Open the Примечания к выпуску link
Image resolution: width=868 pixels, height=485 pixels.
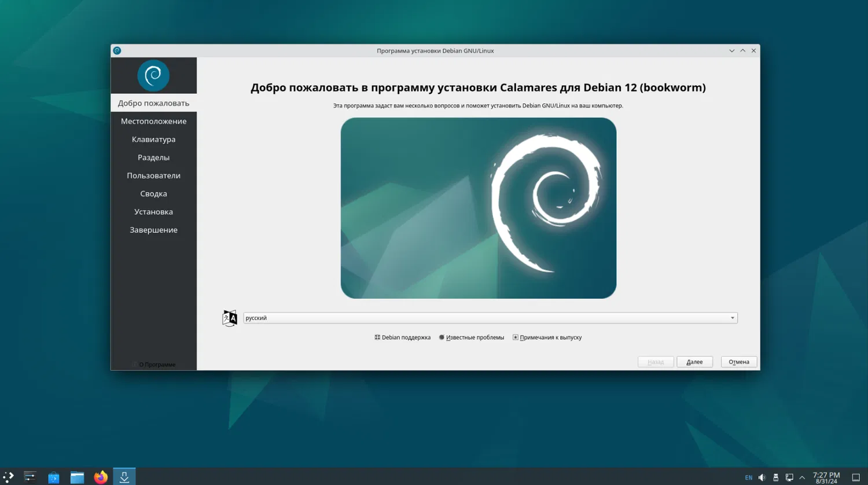click(547, 337)
